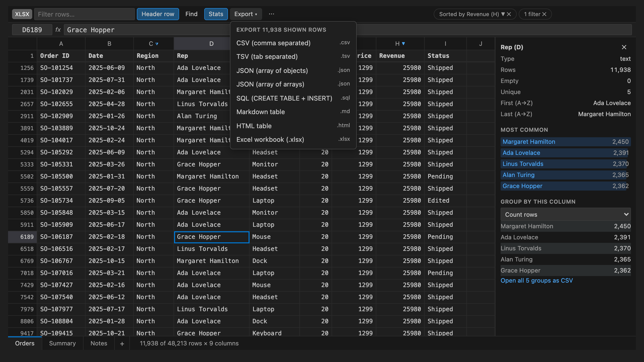Select column I header
This screenshot has height=362, width=644.
(446, 44)
